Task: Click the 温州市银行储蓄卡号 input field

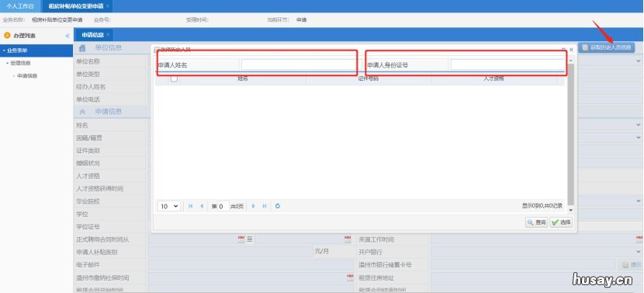Action: point(524,264)
